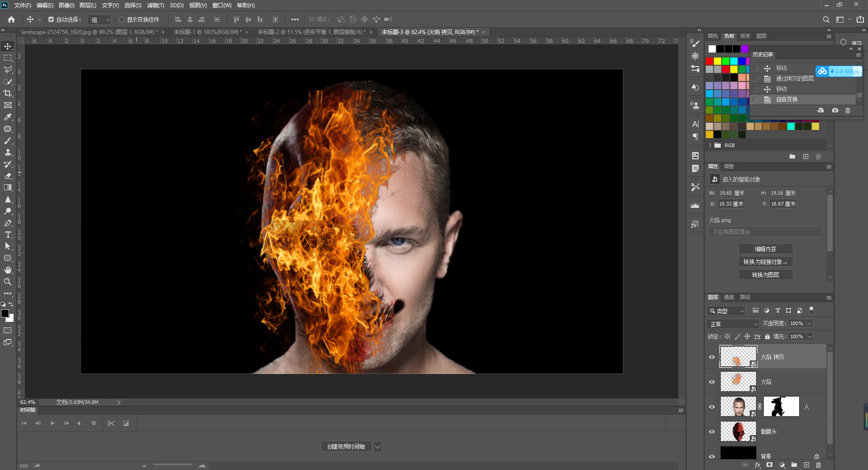Create new layer via plus icon in Layers panel

click(x=806, y=465)
